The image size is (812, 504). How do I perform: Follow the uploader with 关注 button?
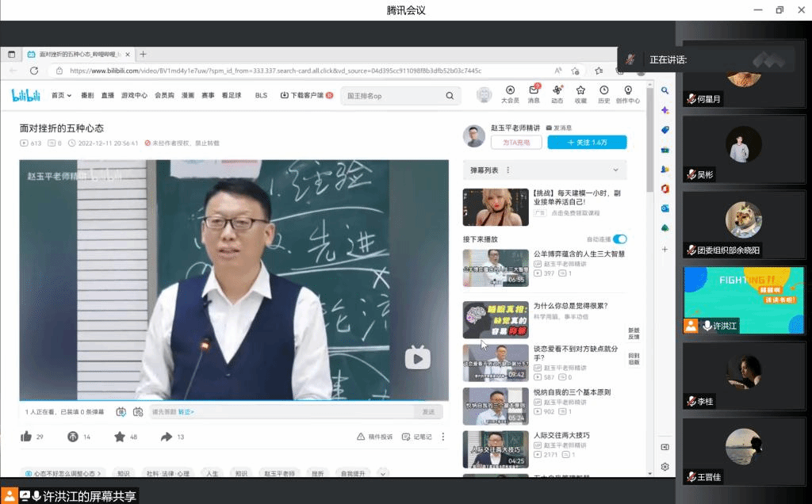point(587,143)
